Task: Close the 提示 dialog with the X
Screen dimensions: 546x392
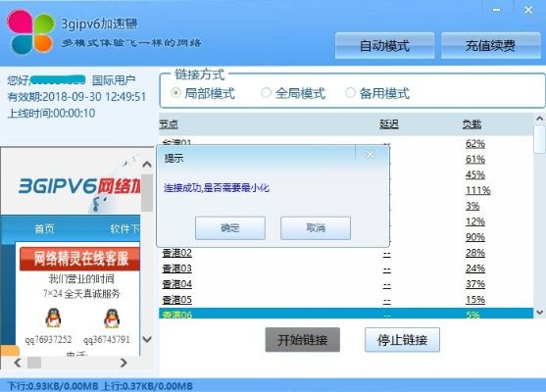Action: [x=371, y=155]
